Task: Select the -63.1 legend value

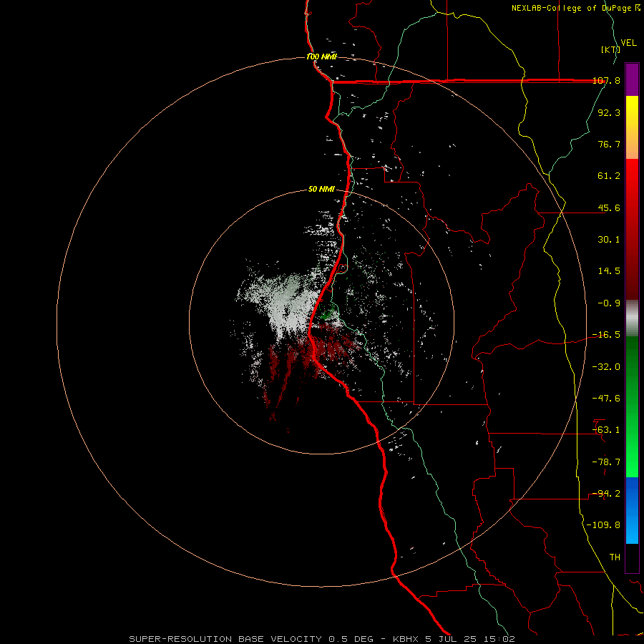Action: pyautogui.click(x=606, y=430)
